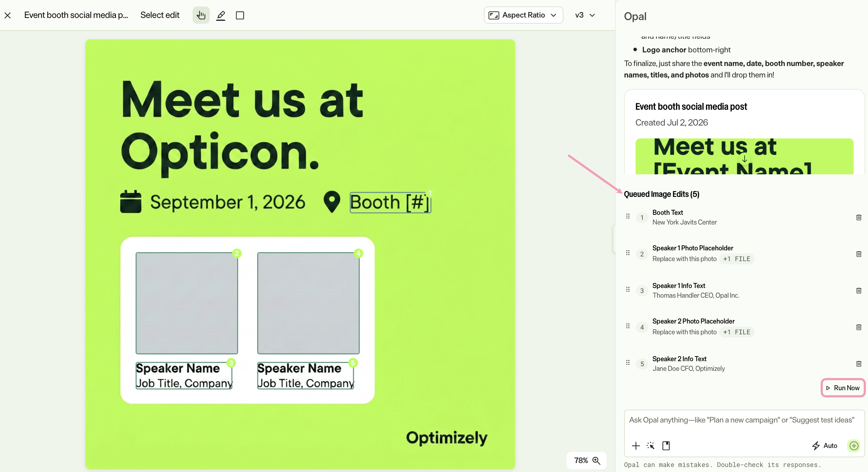
Task: Click the 78% zoom control
Action: tap(587, 461)
